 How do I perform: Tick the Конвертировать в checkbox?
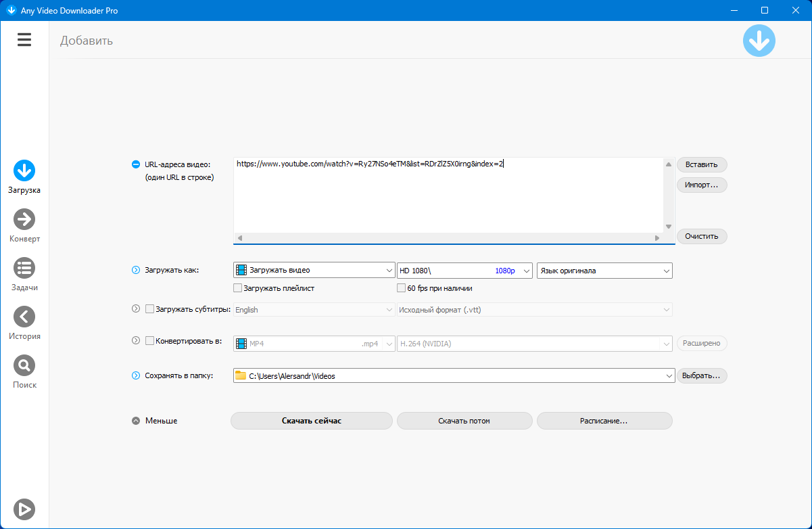coord(151,342)
